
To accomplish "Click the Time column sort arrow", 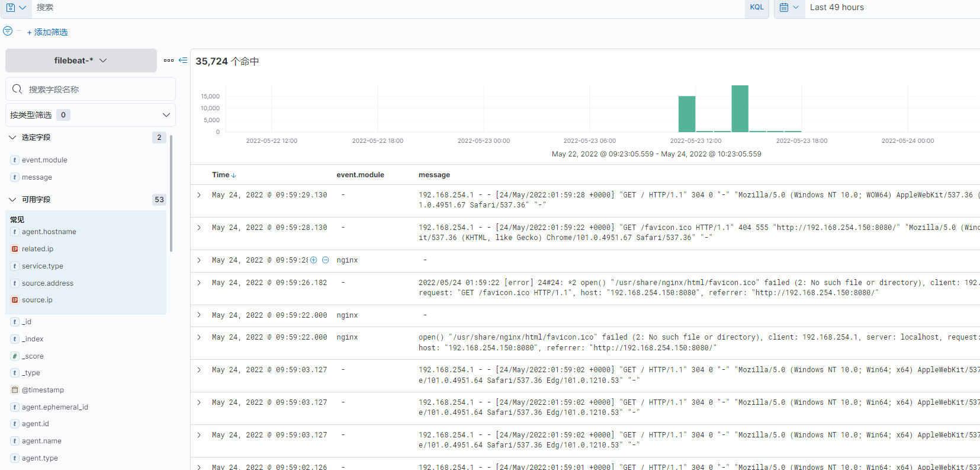I will 234,175.
